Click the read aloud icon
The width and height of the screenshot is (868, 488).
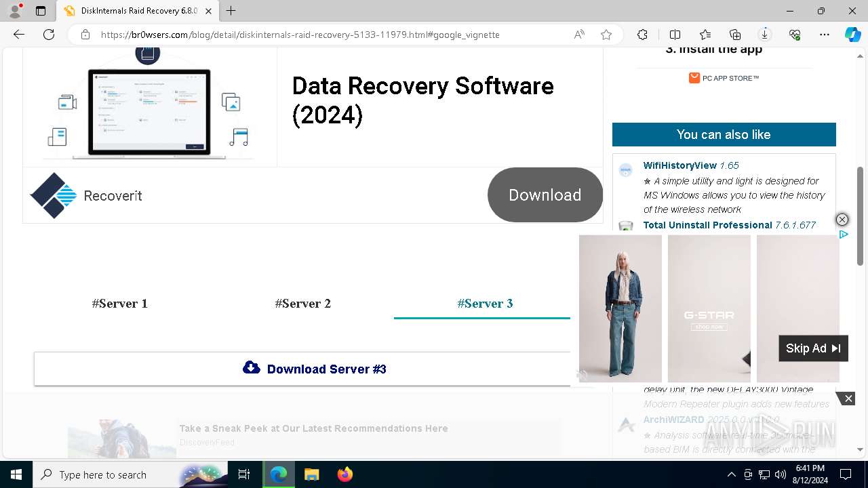tap(579, 35)
